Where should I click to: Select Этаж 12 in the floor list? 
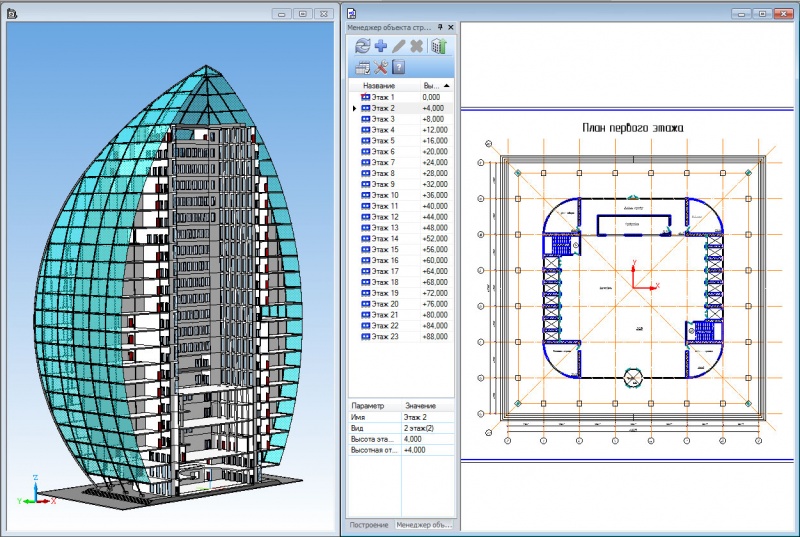point(386,217)
